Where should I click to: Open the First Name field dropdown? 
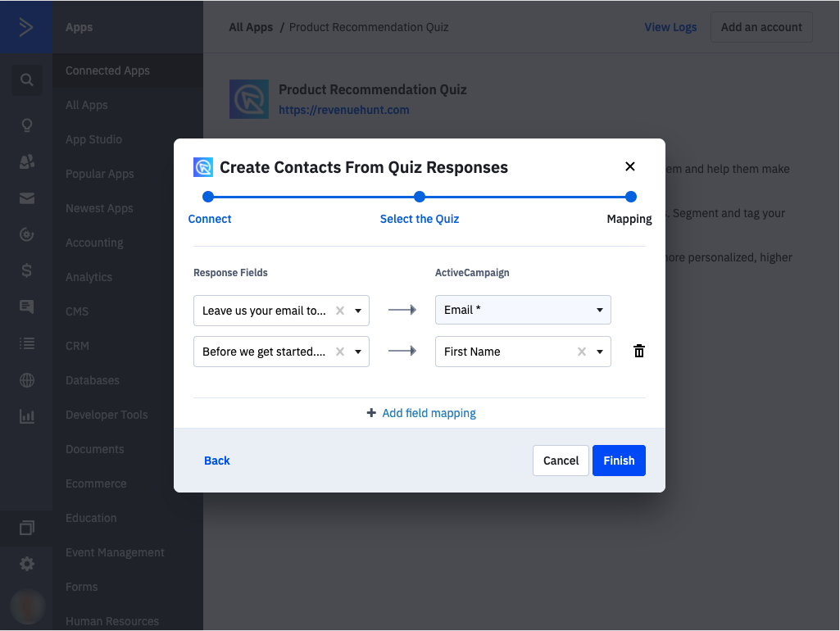click(599, 352)
